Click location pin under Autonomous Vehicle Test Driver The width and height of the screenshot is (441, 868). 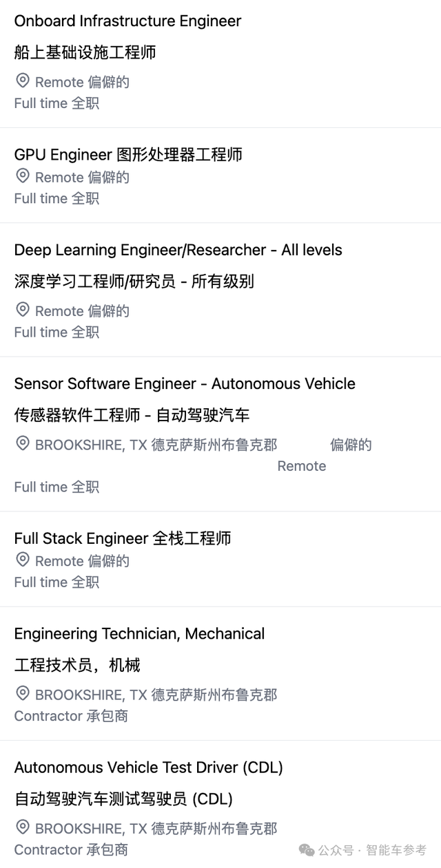pos(23,827)
